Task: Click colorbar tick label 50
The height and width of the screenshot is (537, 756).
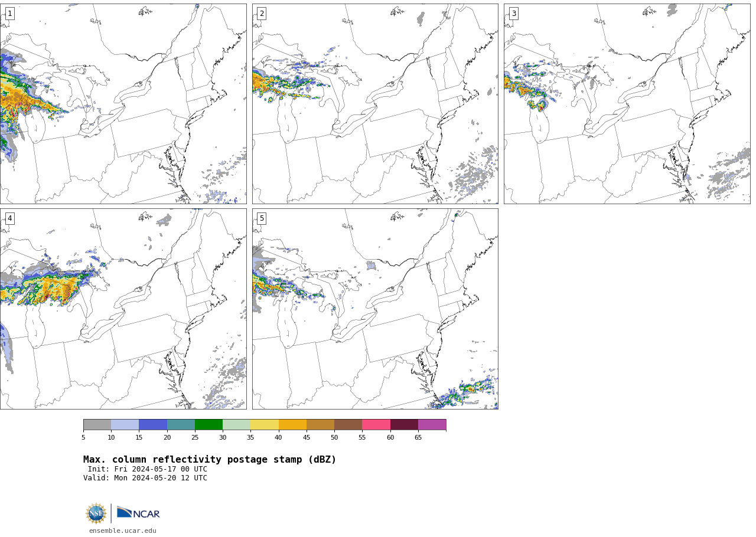Action: point(334,438)
